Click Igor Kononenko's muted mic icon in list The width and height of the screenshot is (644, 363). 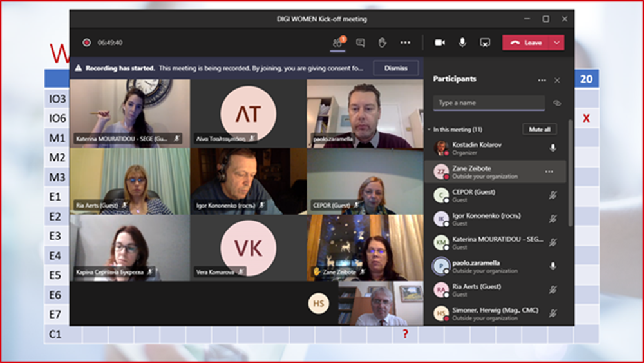click(553, 219)
